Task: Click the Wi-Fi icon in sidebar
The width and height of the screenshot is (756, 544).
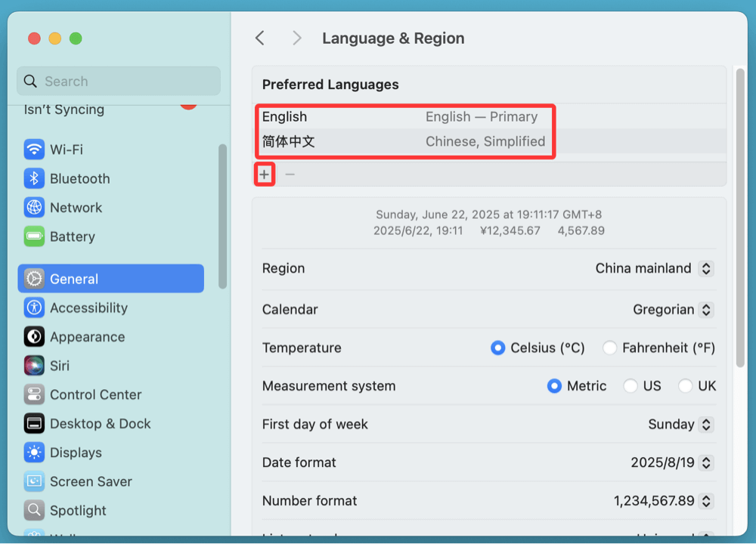Action: [x=34, y=150]
